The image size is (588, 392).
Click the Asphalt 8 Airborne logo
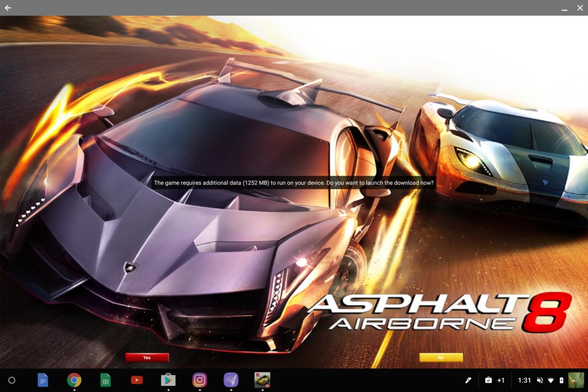441,312
